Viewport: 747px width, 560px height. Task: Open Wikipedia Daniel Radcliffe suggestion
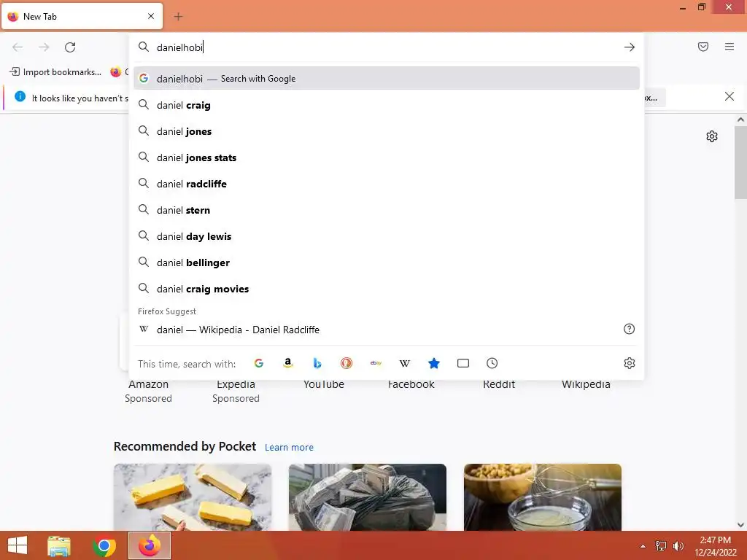(x=387, y=330)
